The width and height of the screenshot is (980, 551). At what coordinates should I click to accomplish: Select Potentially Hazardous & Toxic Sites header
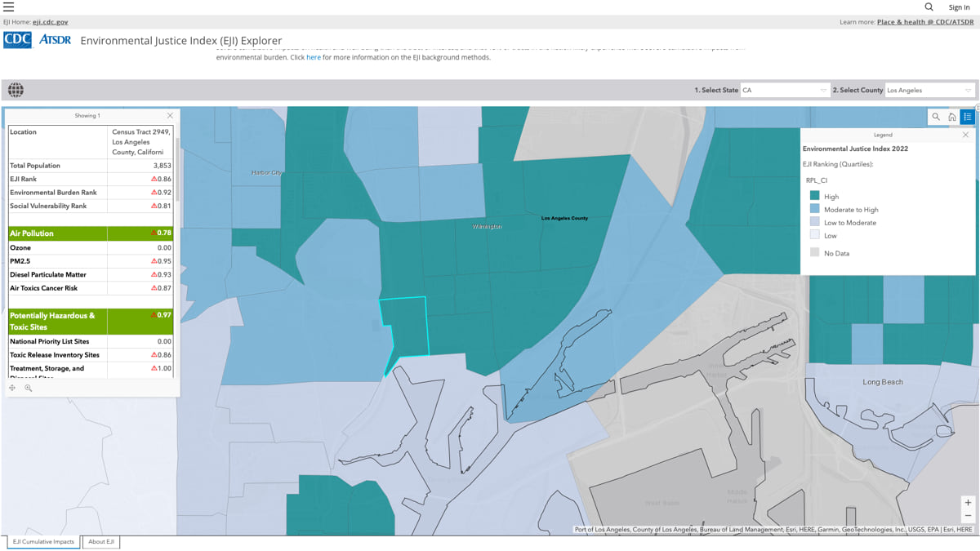91,321
